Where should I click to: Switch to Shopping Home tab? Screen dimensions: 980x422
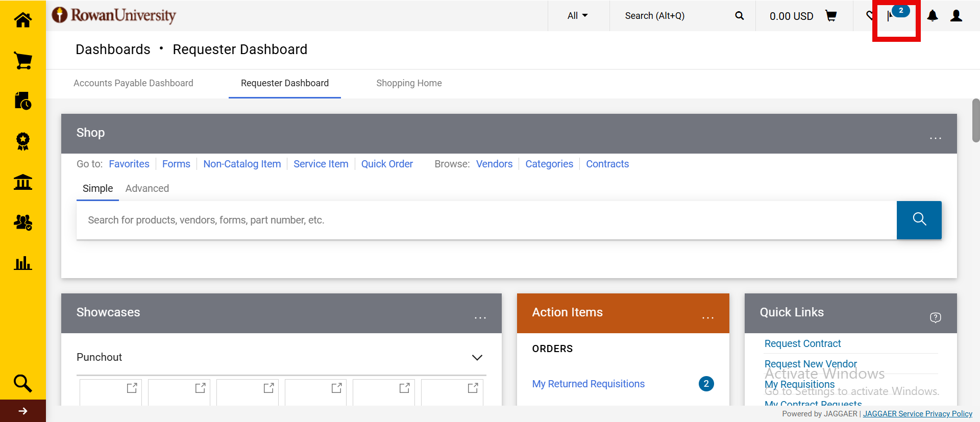409,83
